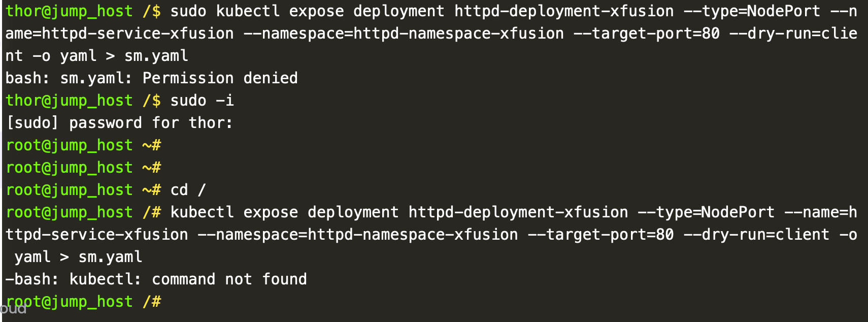This screenshot has width=868, height=322.
Task: Click "httpd-deployment-xfusion" in the root kubectl command
Action: pyautogui.click(x=518, y=212)
